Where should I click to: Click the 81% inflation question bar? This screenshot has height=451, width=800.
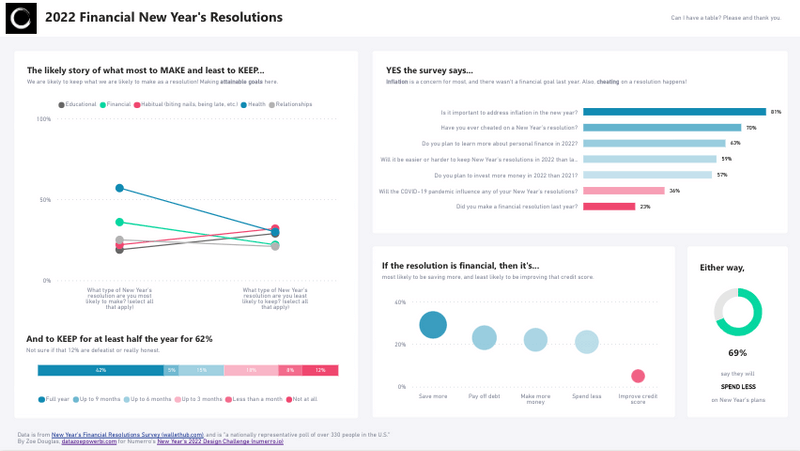tap(674, 112)
